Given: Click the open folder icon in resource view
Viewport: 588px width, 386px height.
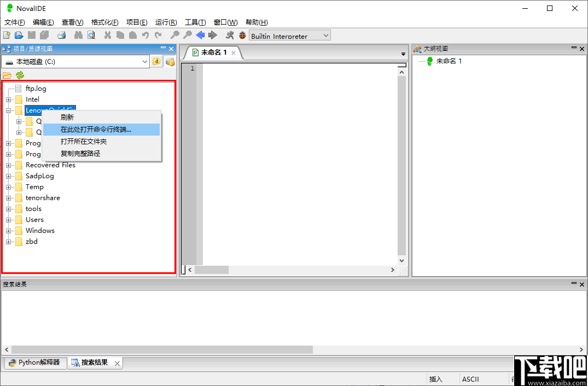Looking at the screenshot, I should [x=7, y=75].
